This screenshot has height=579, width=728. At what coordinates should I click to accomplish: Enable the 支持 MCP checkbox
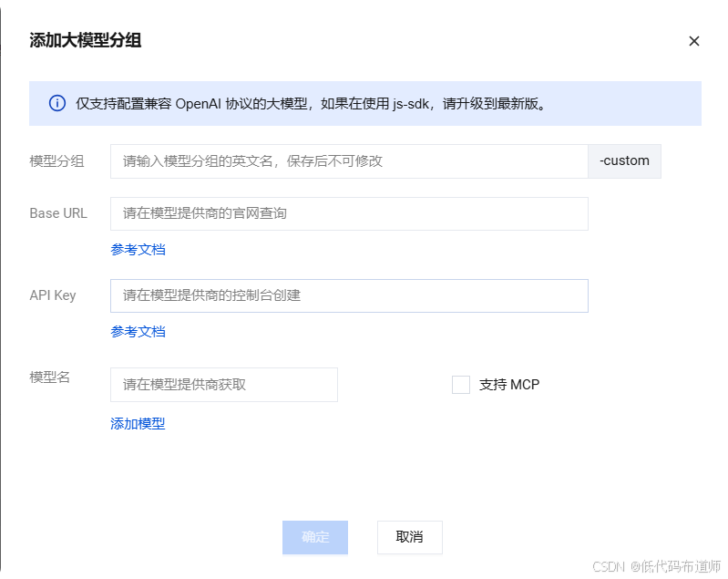(x=460, y=385)
